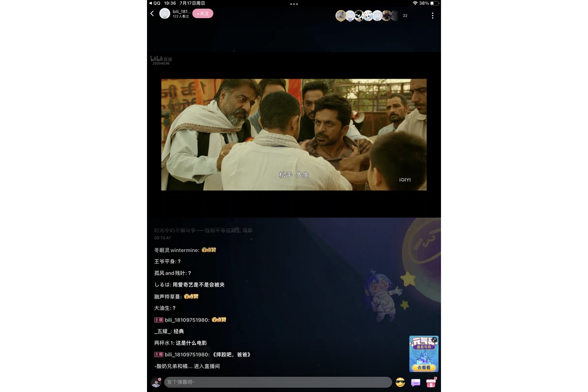The width and height of the screenshot is (588, 392).
Task: Tap username 融声桦草蔓 in chat
Action: 168,297
